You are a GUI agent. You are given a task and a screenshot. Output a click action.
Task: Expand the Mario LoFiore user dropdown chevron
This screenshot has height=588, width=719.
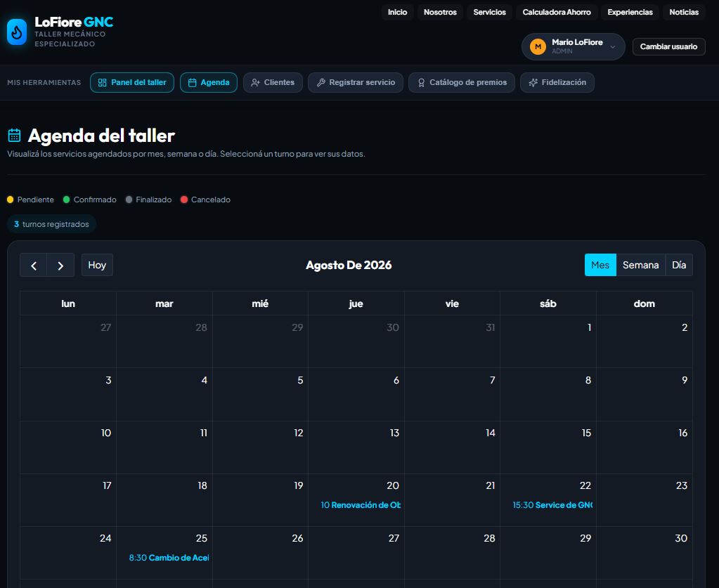point(613,47)
